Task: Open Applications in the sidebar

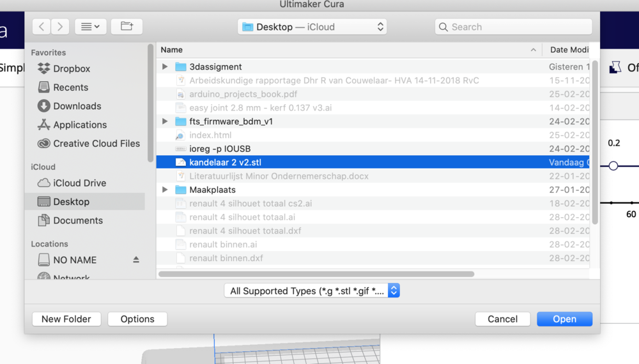Action: coord(72,125)
